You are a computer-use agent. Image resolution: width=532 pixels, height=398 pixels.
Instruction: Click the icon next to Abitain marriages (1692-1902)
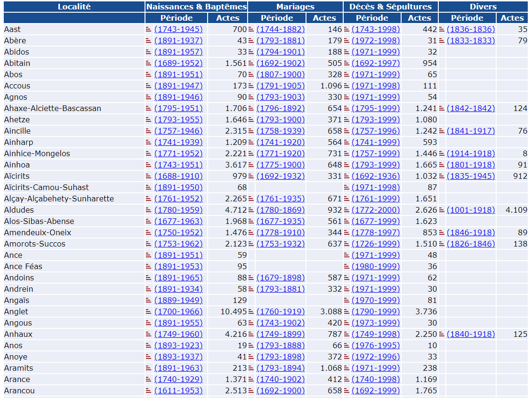tap(251, 63)
